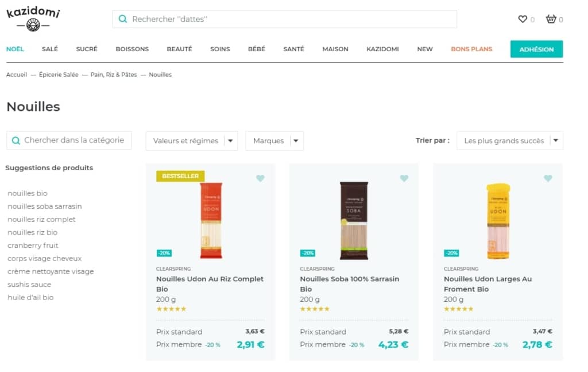Open the NOËL menu
Image resolution: width=588 pixels, height=372 pixels.
click(x=15, y=49)
